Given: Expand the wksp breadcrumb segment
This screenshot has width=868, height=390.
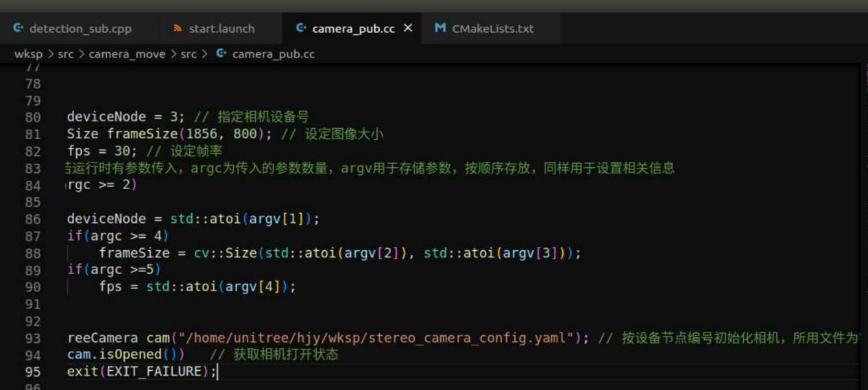Looking at the screenshot, I should 28,53.
